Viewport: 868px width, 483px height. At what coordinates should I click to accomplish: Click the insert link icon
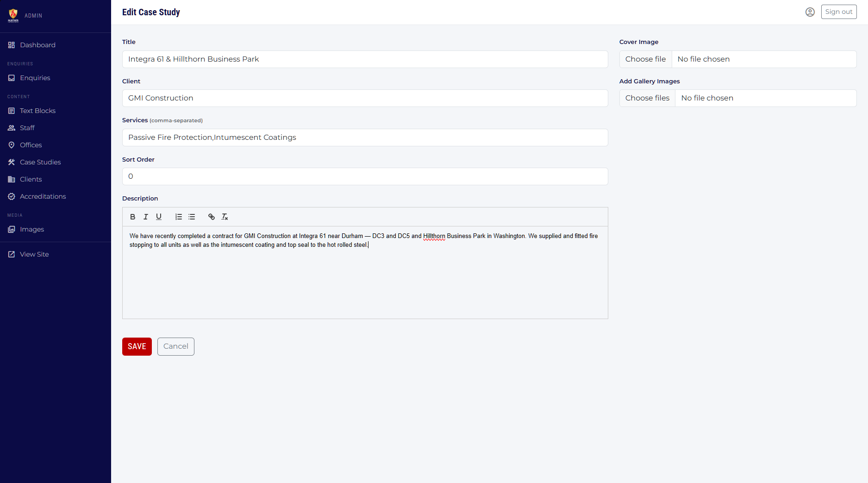point(212,217)
